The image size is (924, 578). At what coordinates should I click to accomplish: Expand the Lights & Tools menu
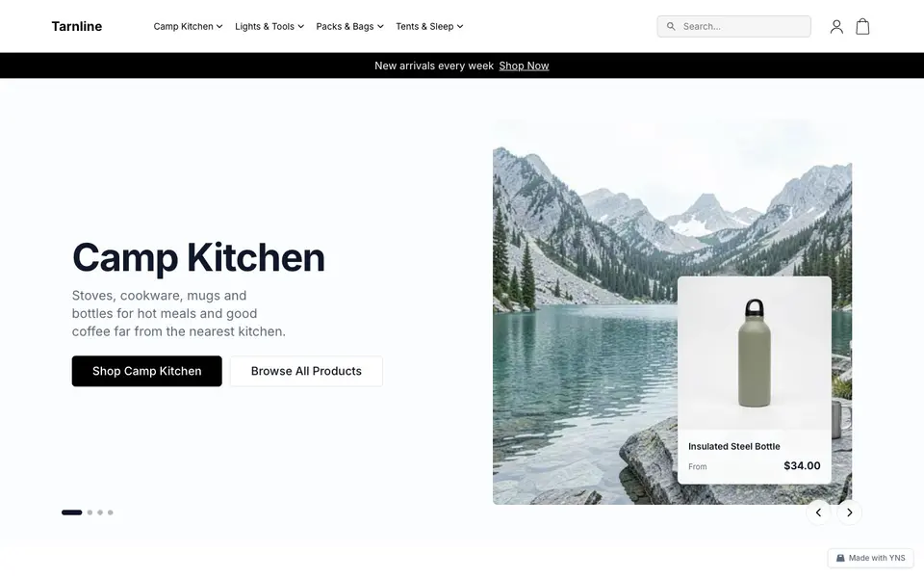pyautogui.click(x=269, y=27)
